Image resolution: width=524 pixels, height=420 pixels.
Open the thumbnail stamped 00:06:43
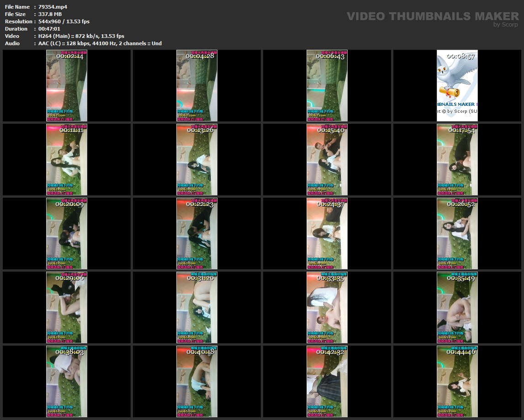(327, 85)
